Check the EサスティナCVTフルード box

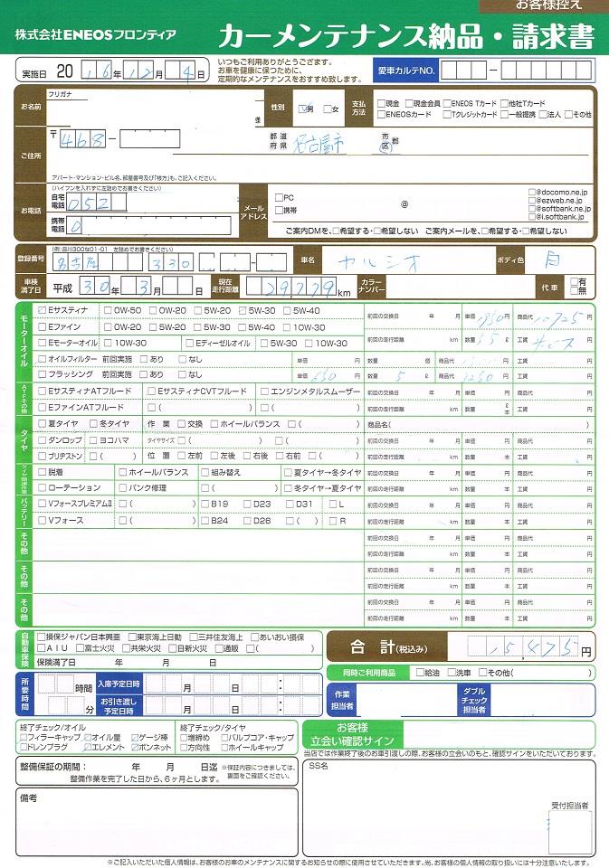[151, 391]
